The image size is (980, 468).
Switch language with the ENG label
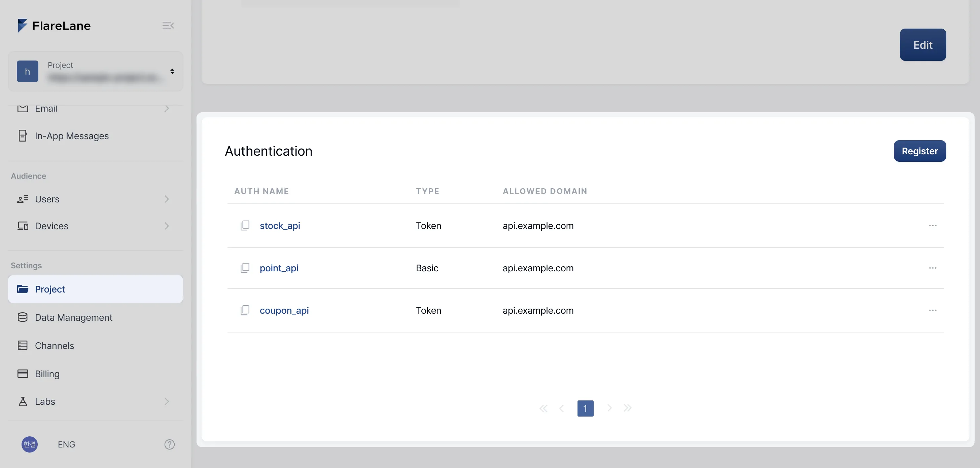pos(67,444)
